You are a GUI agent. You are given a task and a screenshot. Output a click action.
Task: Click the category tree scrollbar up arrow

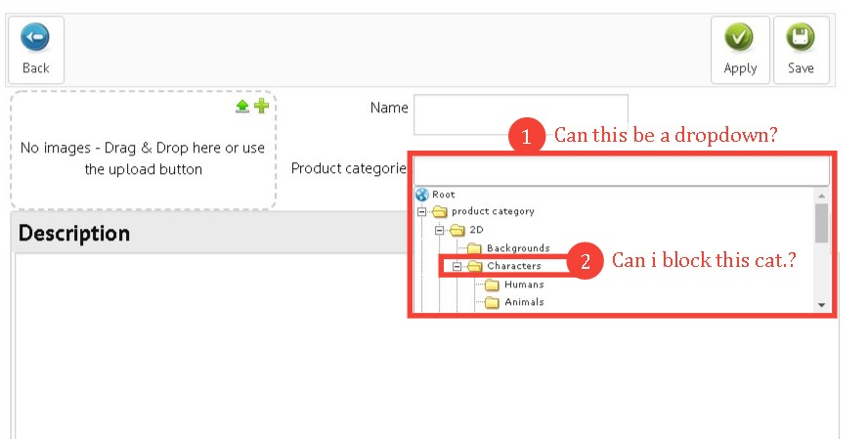(821, 196)
